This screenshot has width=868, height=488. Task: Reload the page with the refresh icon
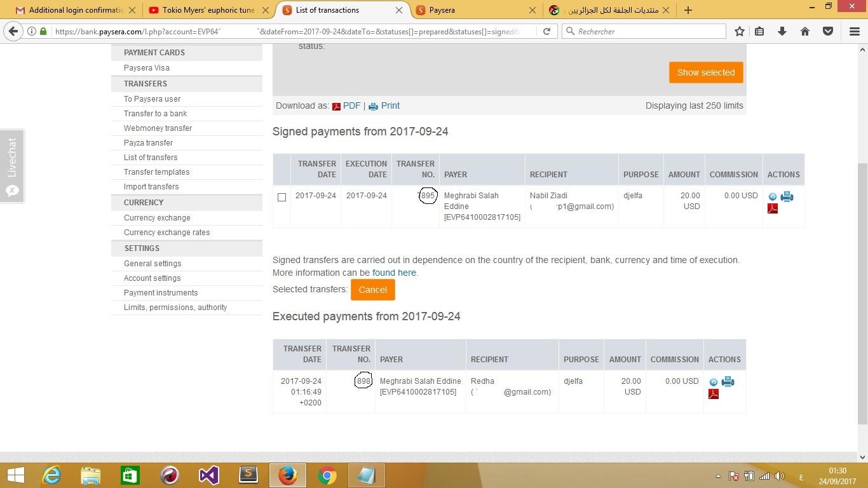546,31
